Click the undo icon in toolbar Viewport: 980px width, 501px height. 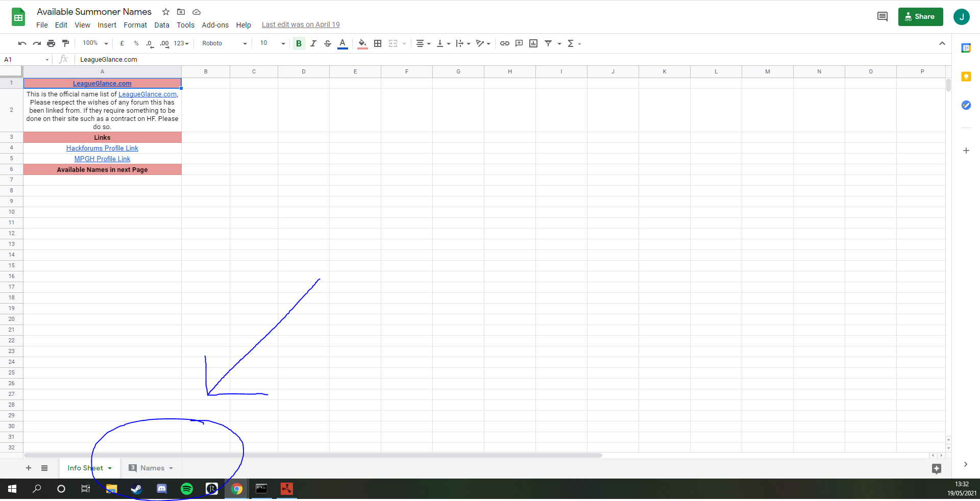[x=22, y=43]
